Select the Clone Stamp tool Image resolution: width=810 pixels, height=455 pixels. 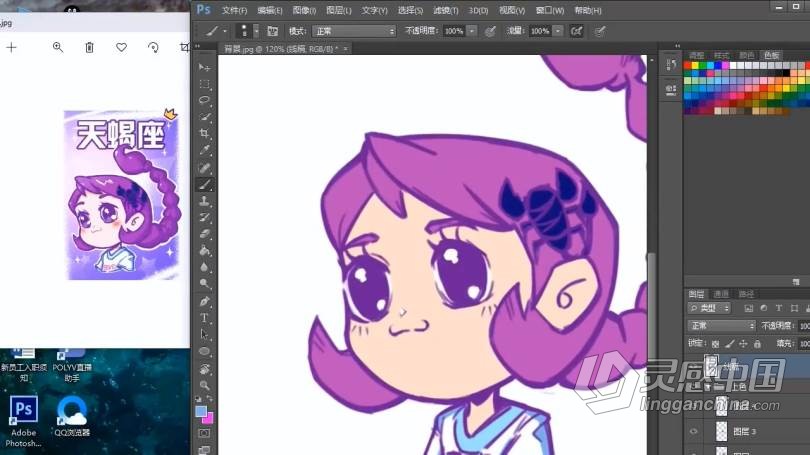pyautogui.click(x=205, y=201)
